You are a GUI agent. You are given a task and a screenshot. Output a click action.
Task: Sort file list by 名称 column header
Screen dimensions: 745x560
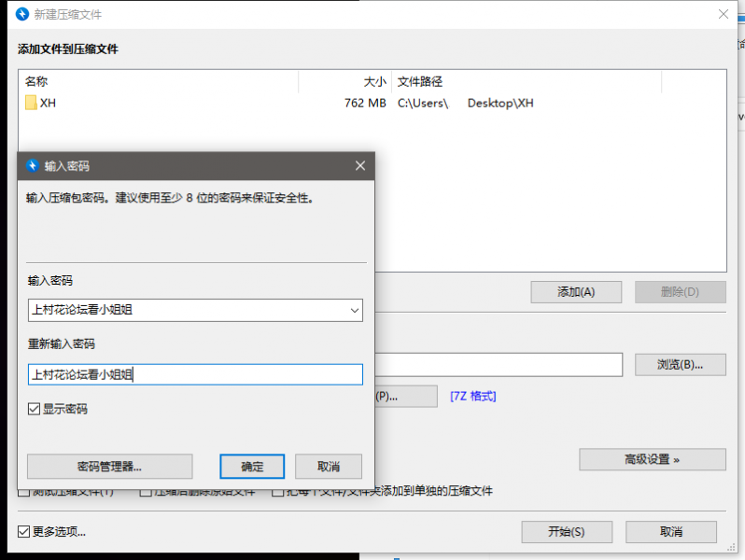(36, 81)
